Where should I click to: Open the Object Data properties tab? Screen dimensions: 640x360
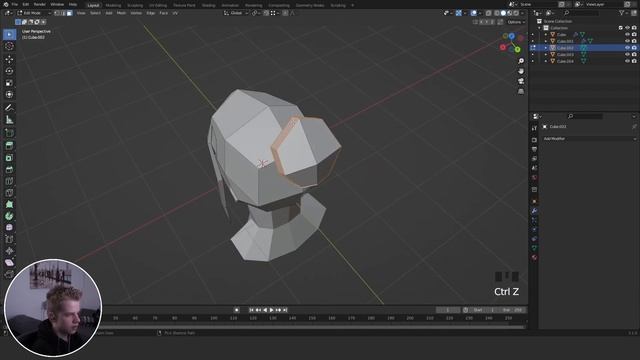point(534,248)
